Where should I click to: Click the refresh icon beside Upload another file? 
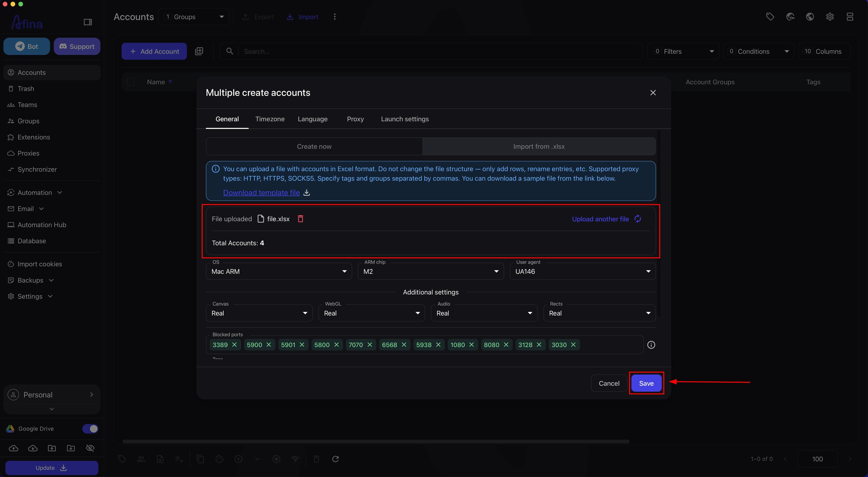637,219
